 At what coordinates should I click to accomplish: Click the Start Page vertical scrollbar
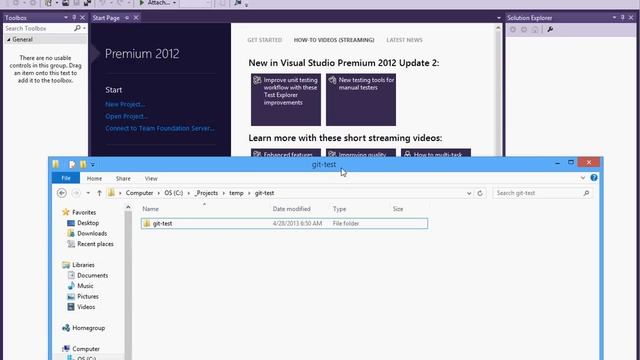(x=498, y=91)
